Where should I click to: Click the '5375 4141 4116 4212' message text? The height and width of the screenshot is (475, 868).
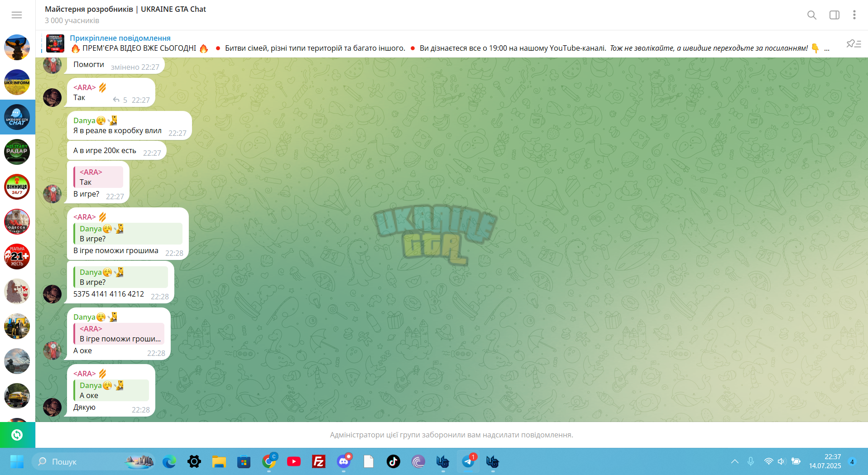coord(109,294)
